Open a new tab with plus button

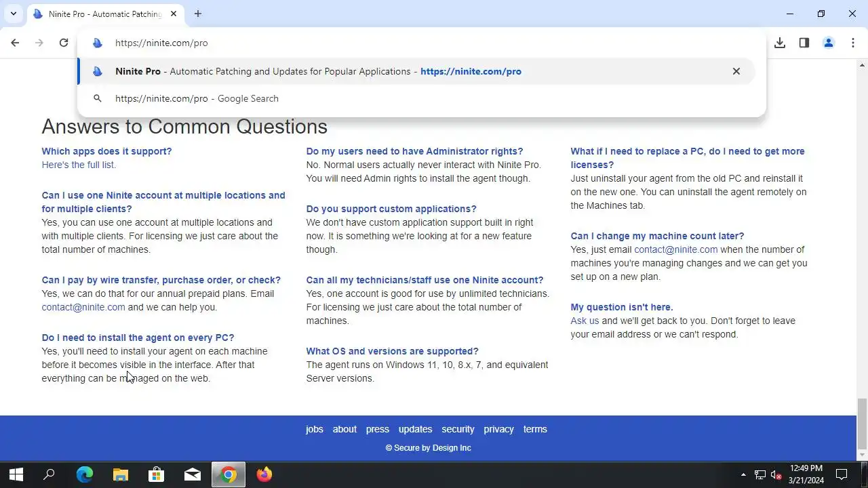pos(197,14)
